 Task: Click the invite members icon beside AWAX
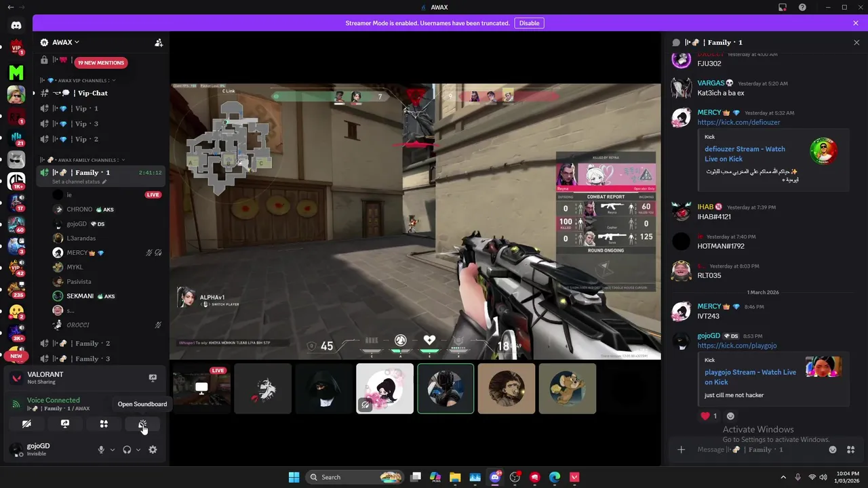pyautogui.click(x=159, y=42)
